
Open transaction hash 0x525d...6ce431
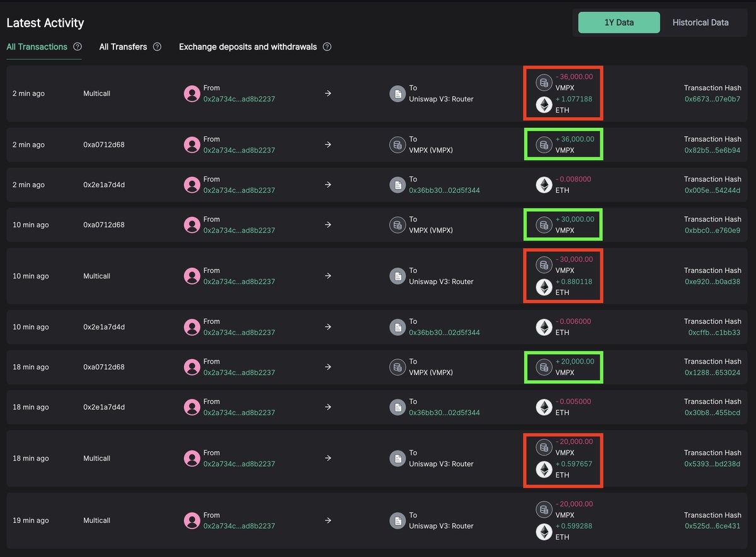tap(712, 526)
